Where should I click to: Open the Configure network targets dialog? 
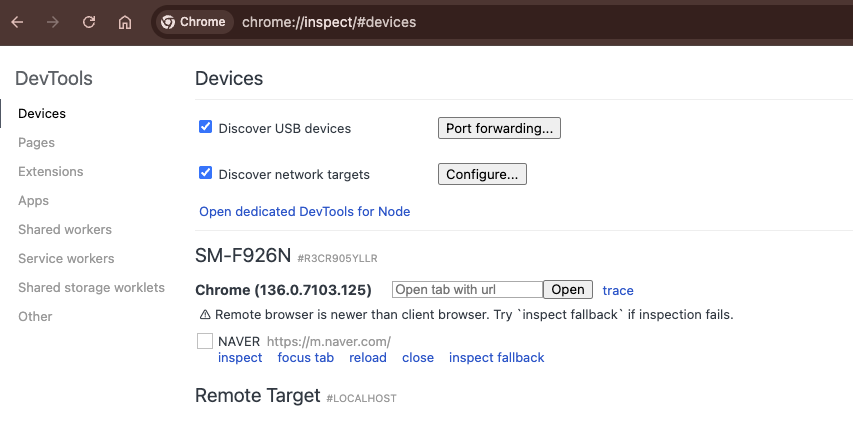(482, 174)
